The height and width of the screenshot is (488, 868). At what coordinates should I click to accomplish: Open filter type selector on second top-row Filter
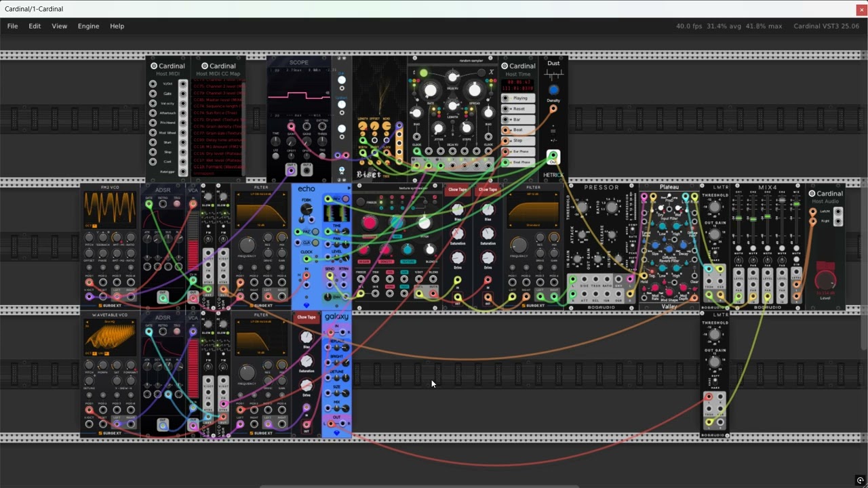click(x=533, y=194)
